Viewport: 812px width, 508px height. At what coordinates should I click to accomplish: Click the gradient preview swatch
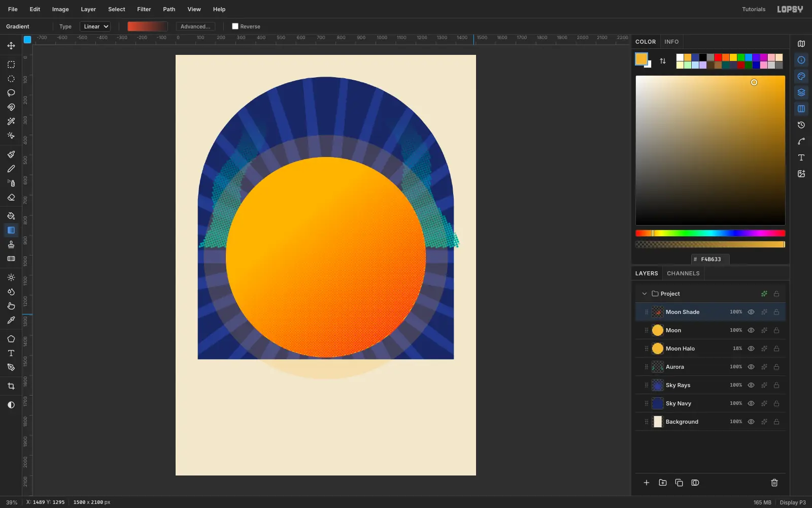coord(148,26)
